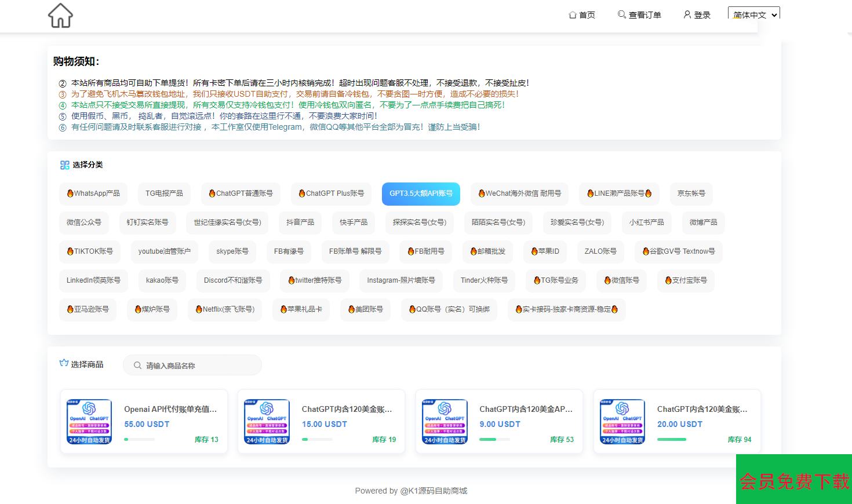Click the house logo icon
The height and width of the screenshot is (504, 852).
[60, 16]
